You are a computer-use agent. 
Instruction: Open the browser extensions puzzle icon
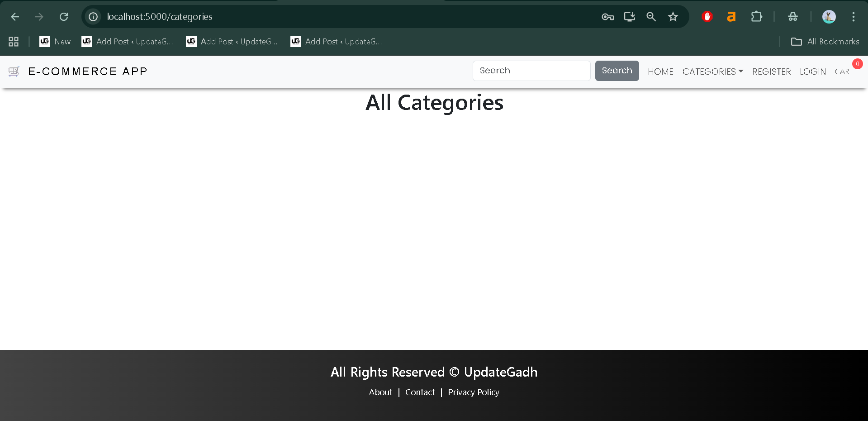pyautogui.click(x=757, y=17)
